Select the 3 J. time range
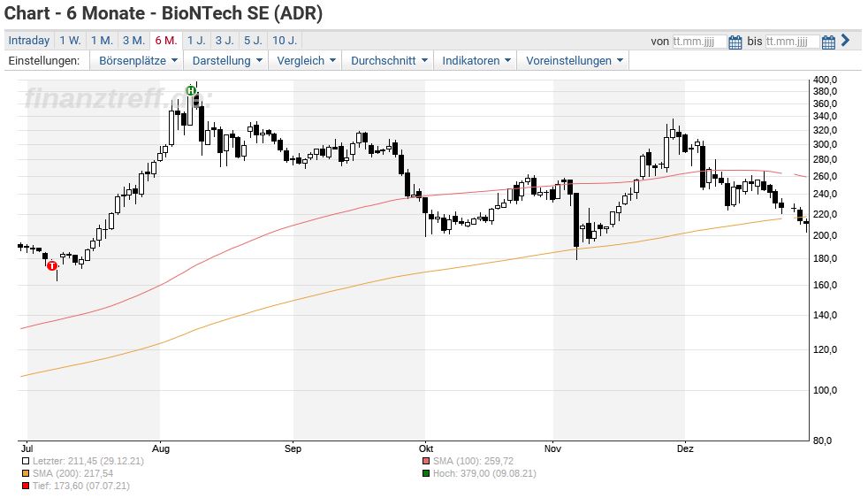This screenshot has height=498, width=868. [225, 41]
